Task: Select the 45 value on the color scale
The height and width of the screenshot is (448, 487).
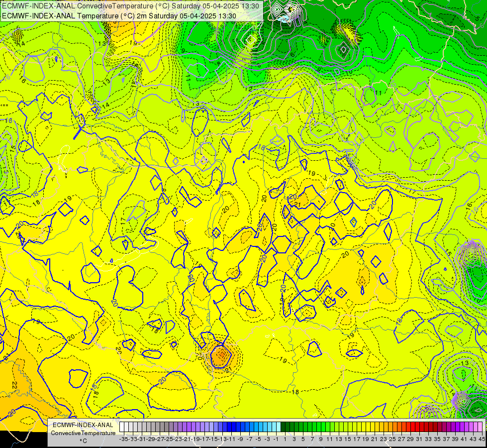Action: point(482,440)
